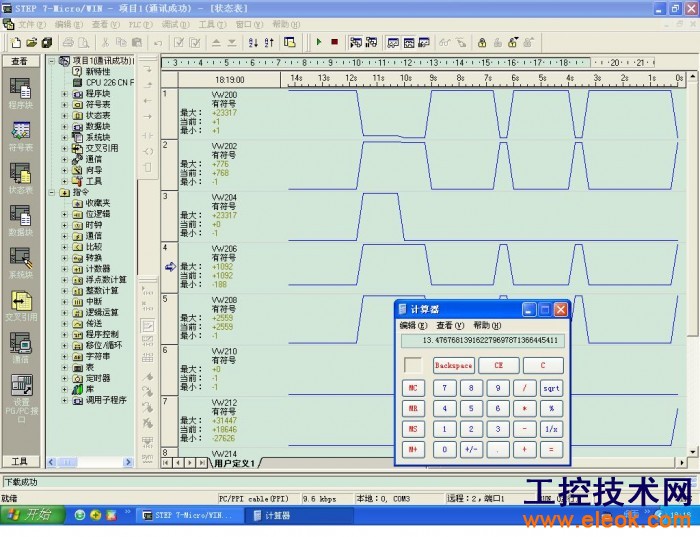Open Communications in the navigation bar
The height and width of the screenshot is (537, 700).
20,348
